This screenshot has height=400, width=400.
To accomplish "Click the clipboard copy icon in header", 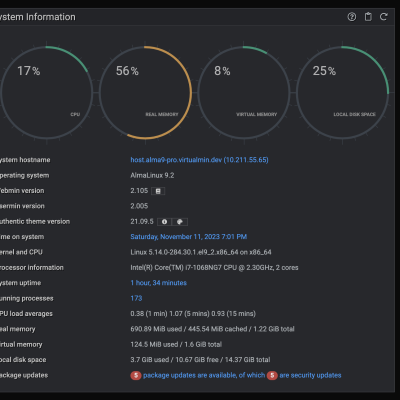I will (368, 17).
